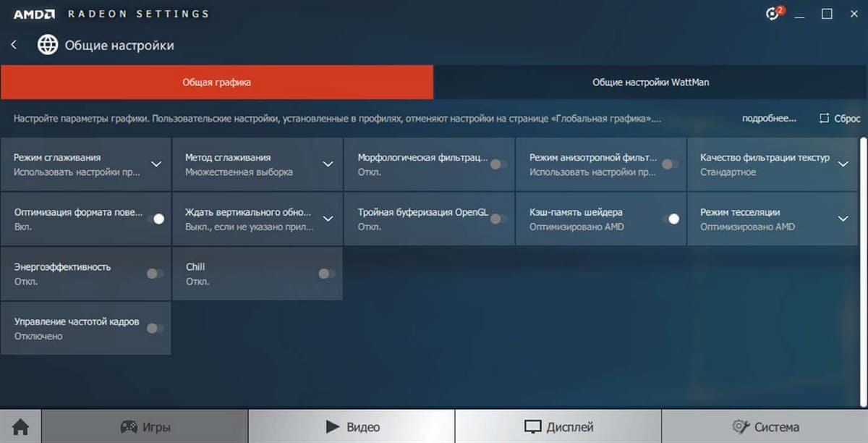Screen dimensions: 868x443
Task: Click the RADEON SETTINGS title text
Action: pyautogui.click(x=138, y=14)
